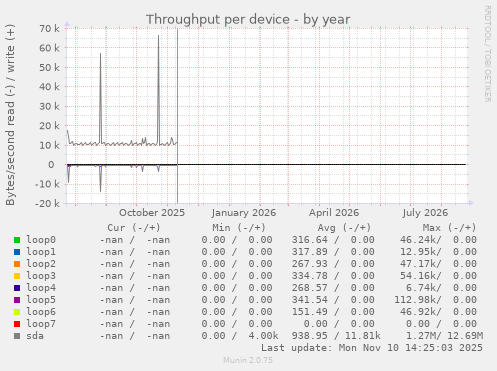Click the loop0 average value '316.64'
The image size is (497, 371).
310,240
